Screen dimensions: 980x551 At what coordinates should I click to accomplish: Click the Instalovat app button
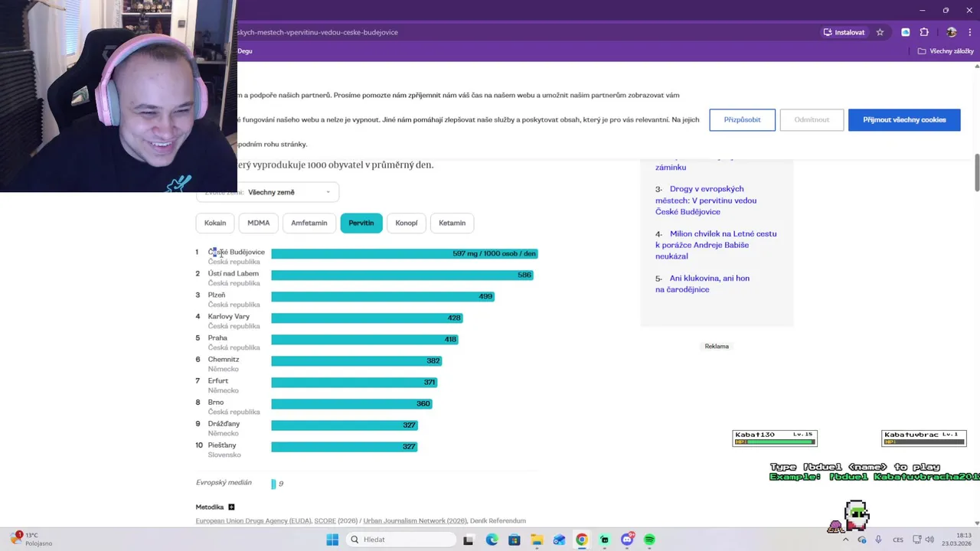[x=844, y=32]
